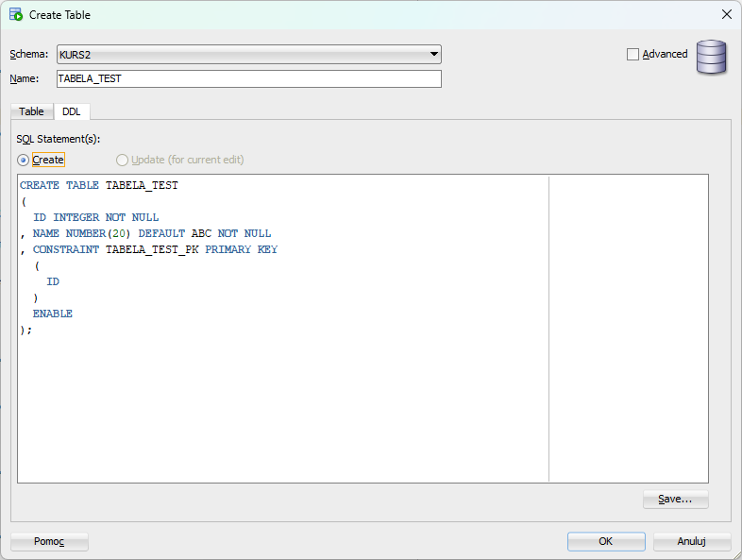The width and height of the screenshot is (742, 560).
Task: Click Anuluj to cancel the dialog
Action: tap(691, 541)
